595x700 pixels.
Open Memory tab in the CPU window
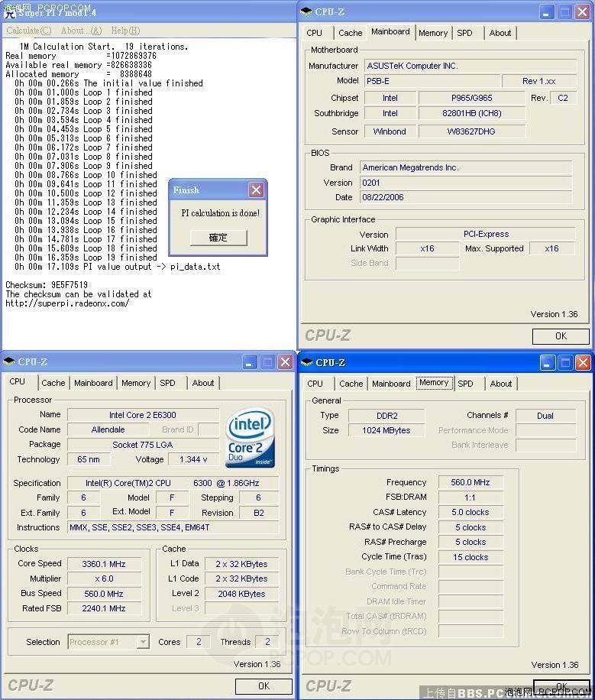[136, 383]
